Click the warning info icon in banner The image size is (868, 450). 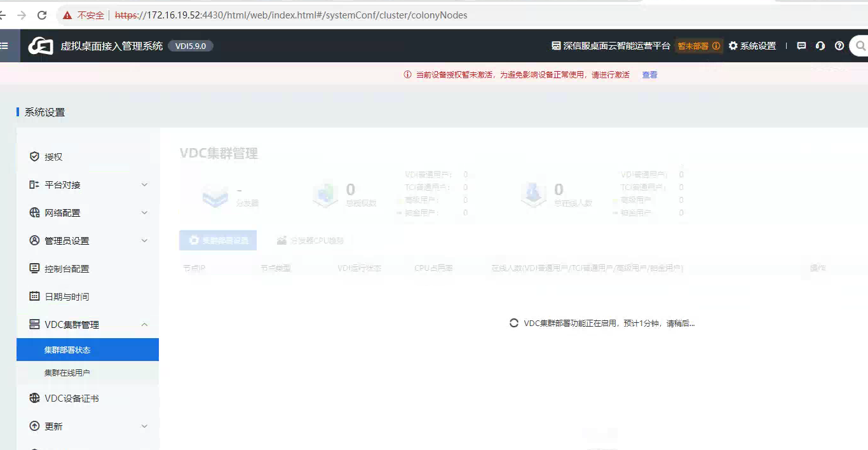click(x=407, y=74)
